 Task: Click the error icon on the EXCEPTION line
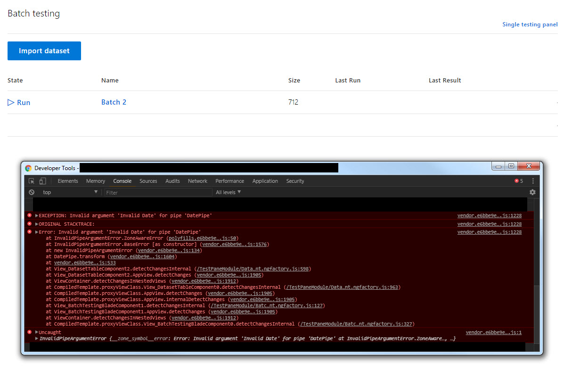(30, 215)
